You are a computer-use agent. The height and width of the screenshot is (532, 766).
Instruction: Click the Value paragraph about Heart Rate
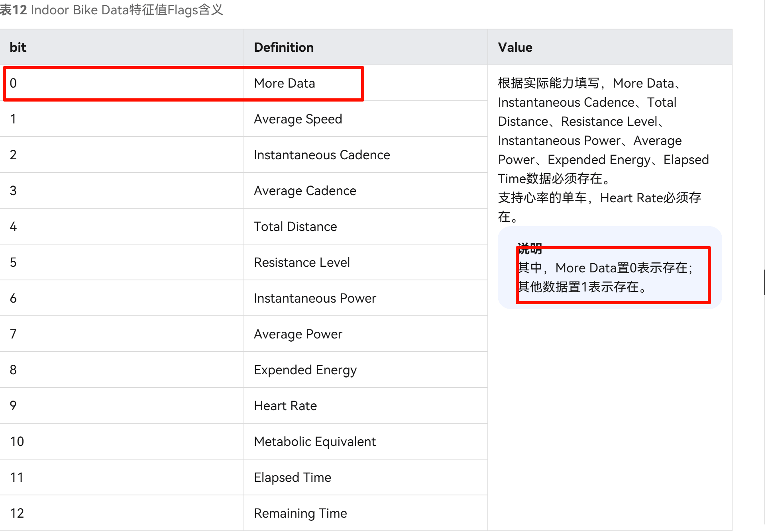tap(599, 198)
